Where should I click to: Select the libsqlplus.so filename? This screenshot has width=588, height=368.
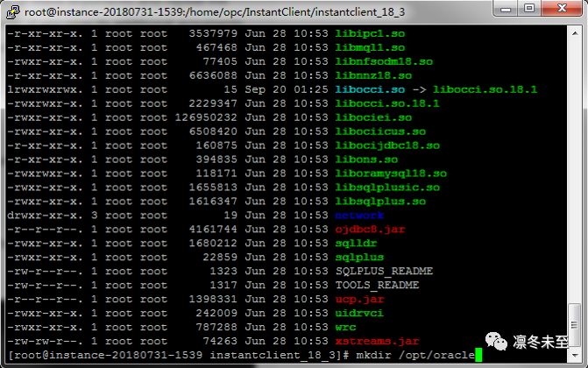[380, 202]
